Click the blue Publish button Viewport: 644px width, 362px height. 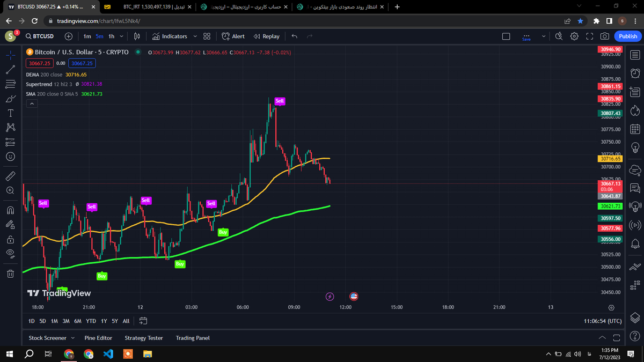coord(628,36)
